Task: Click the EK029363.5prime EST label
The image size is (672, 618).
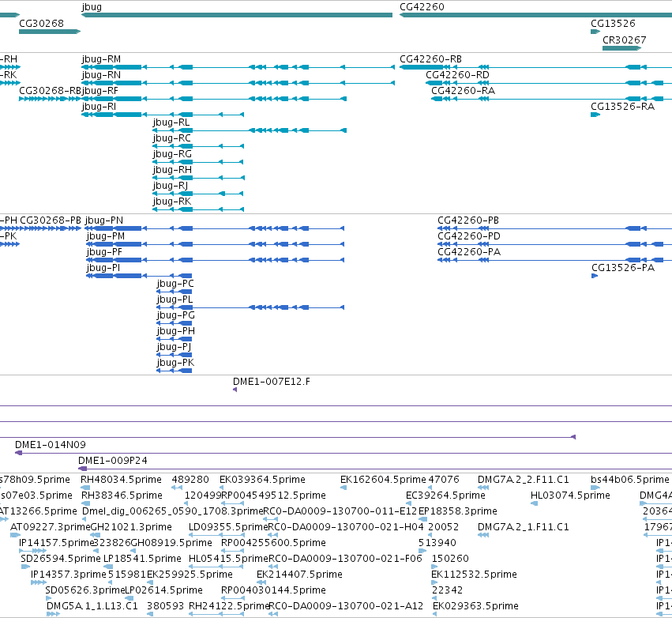Action: click(x=475, y=606)
